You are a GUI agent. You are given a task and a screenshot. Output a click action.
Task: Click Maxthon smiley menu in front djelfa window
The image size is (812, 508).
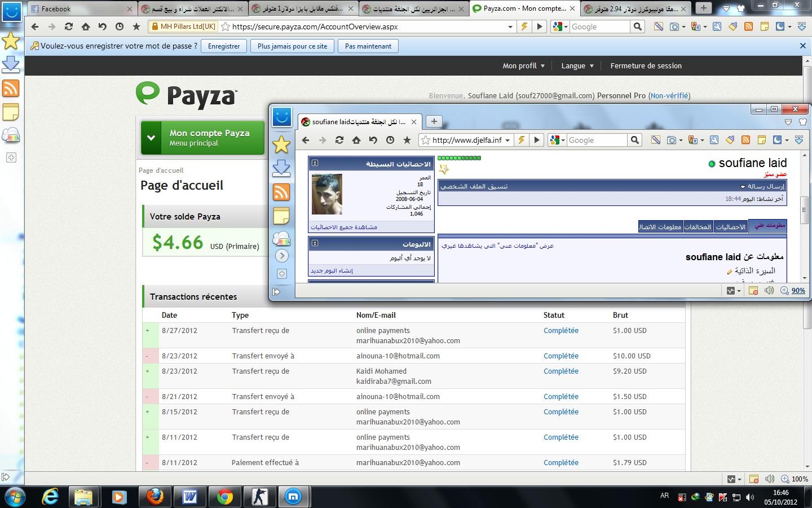pos(282,117)
